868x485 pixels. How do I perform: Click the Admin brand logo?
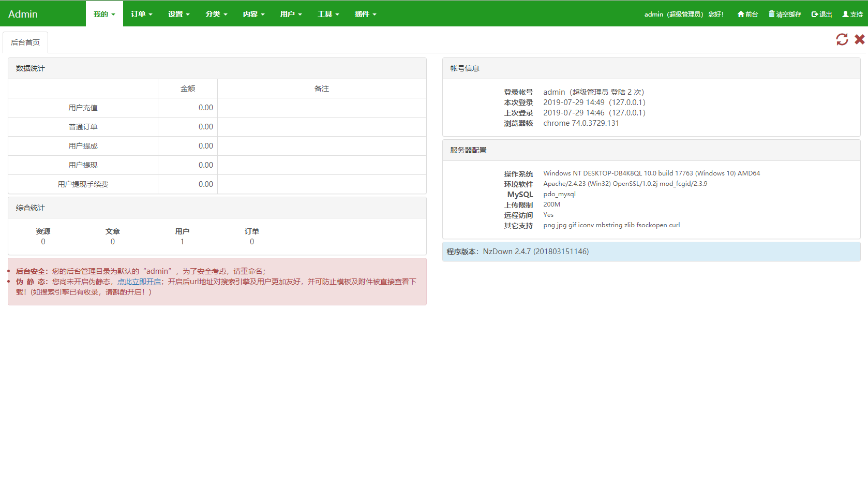(23, 14)
